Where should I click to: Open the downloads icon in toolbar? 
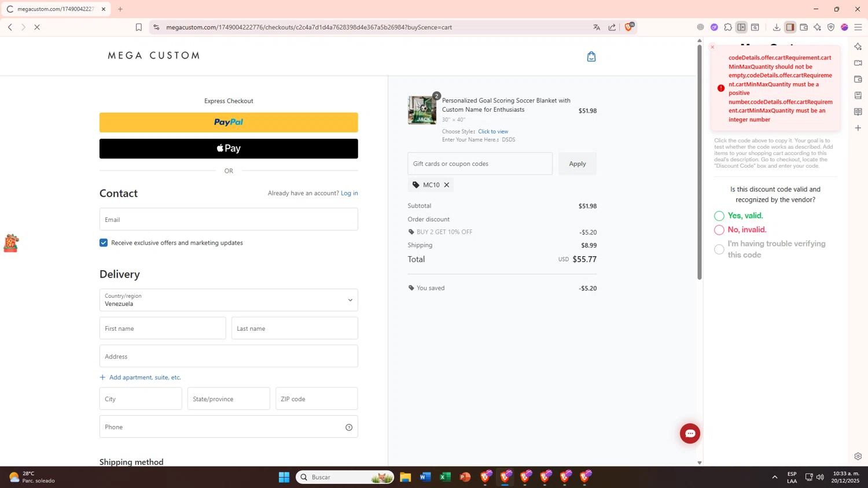(x=777, y=27)
